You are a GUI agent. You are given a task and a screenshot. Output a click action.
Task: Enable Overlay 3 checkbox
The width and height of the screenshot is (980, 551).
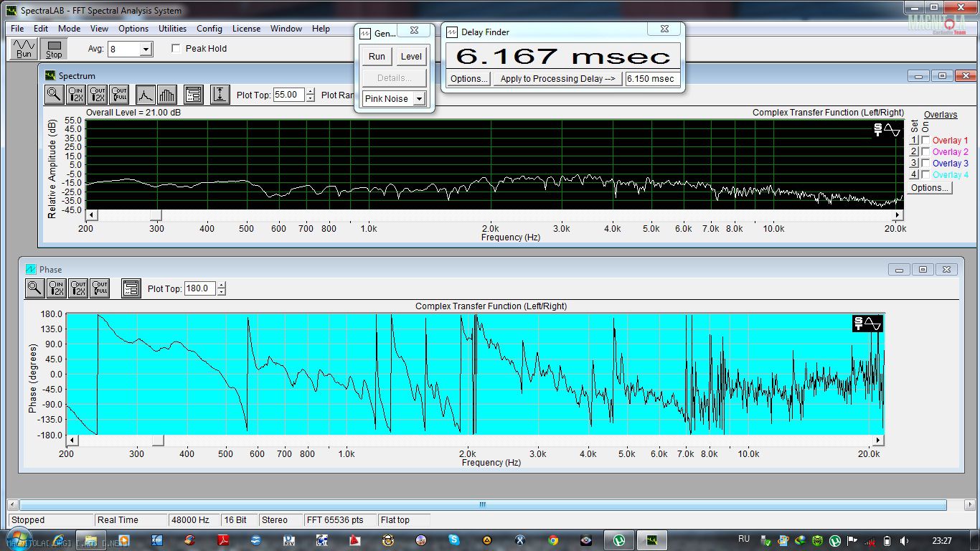(925, 164)
